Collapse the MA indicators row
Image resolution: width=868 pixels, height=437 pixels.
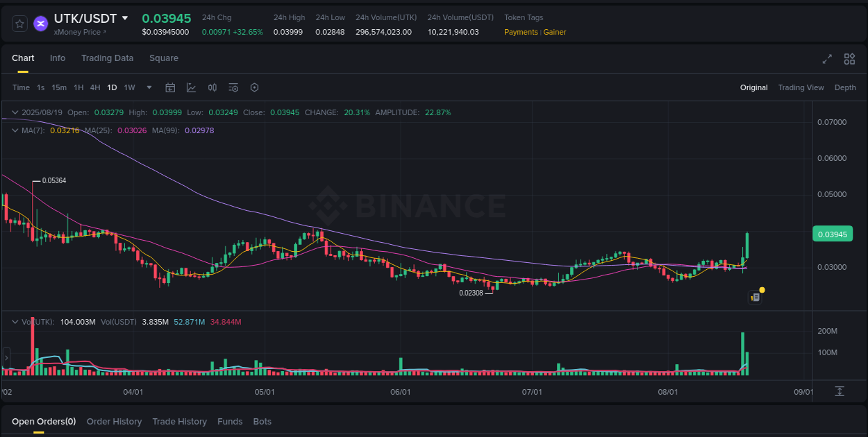coord(14,130)
